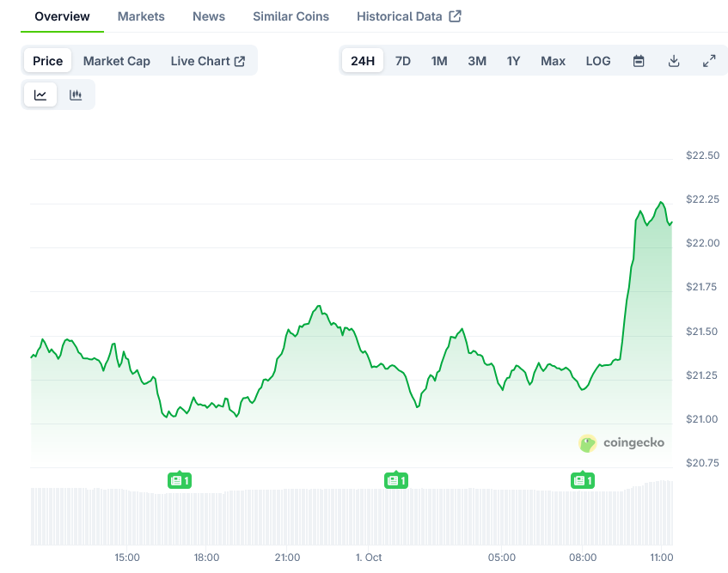Select the line chart view icon
This screenshot has width=728, height=573.
coord(40,94)
